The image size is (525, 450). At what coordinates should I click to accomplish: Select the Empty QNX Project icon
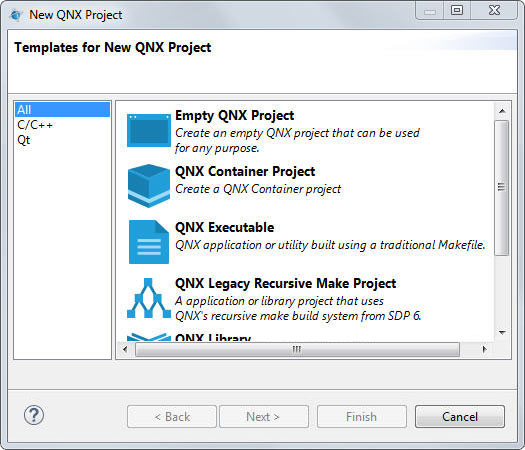click(149, 130)
